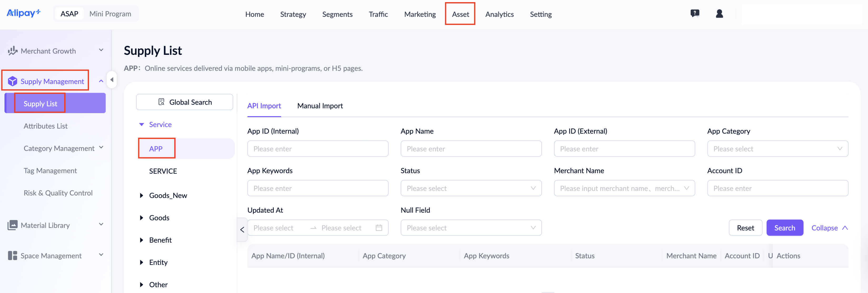
Task: Open the Null Field dropdown
Action: click(x=471, y=228)
